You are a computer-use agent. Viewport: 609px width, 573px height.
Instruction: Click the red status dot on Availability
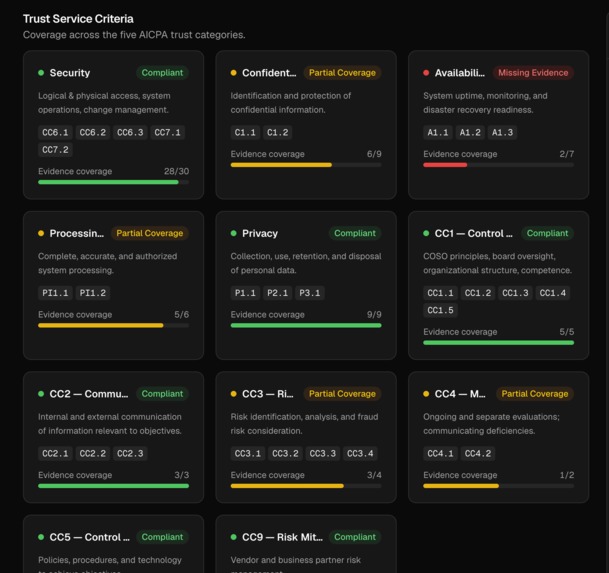[426, 73]
